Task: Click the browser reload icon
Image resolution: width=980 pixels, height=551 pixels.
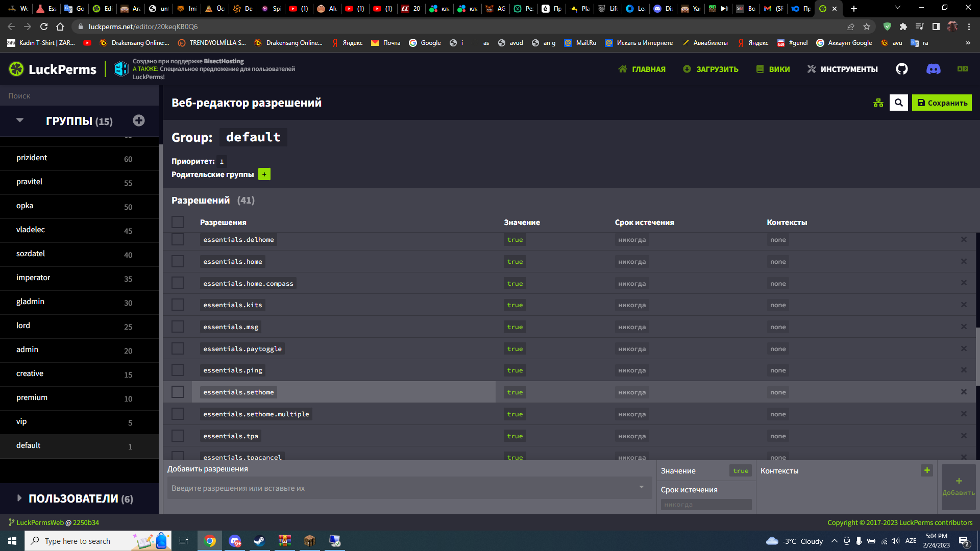Action: click(44, 27)
